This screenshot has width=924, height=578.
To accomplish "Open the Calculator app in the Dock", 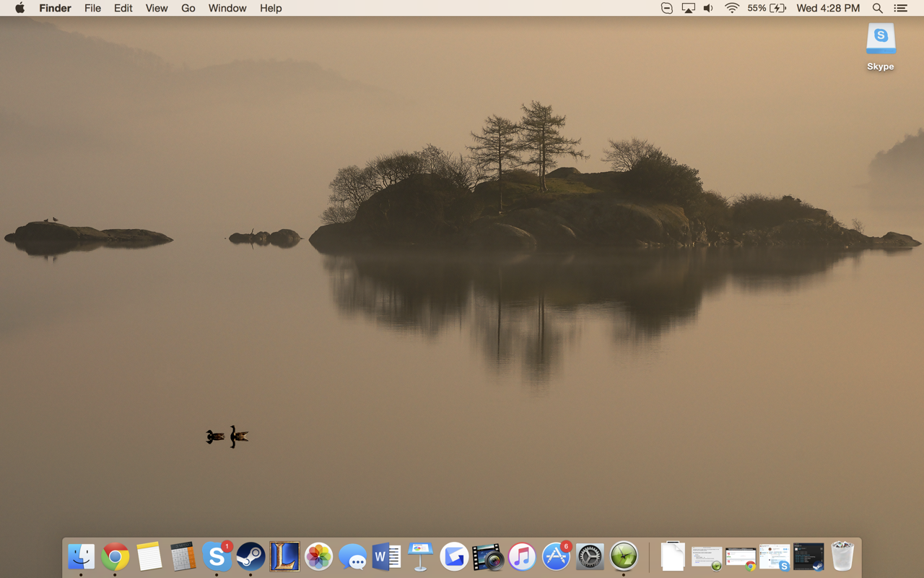I will coord(183,557).
